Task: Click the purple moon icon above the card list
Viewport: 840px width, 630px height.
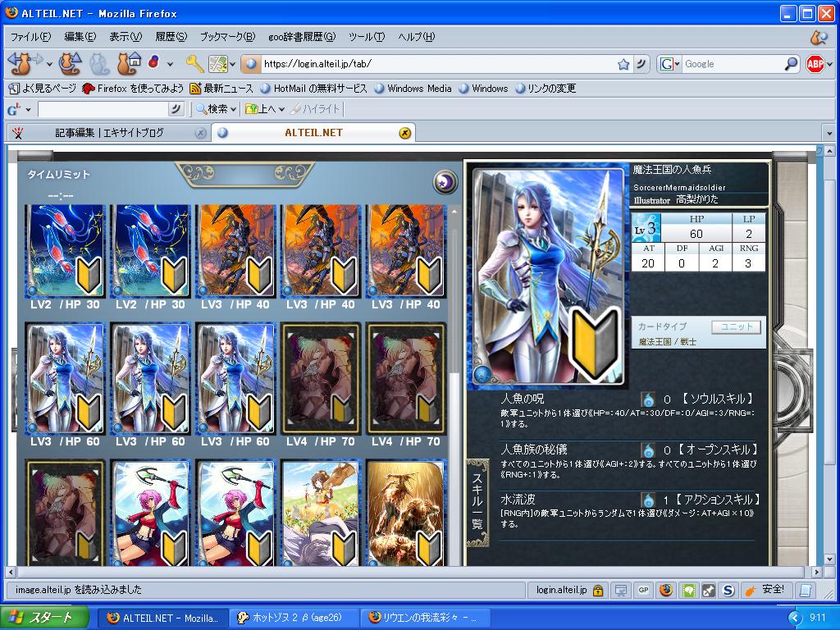Action: click(445, 182)
